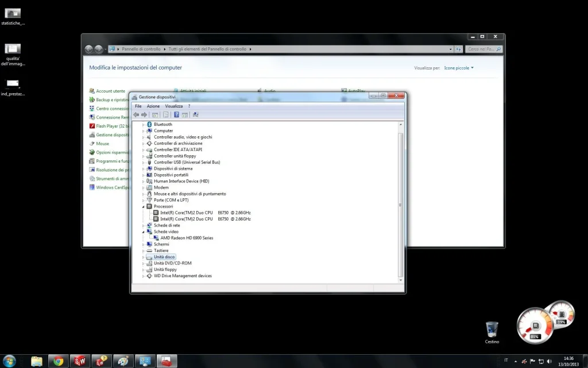Expand the Schermi category node

pyautogui.click(x=143, y=244)
